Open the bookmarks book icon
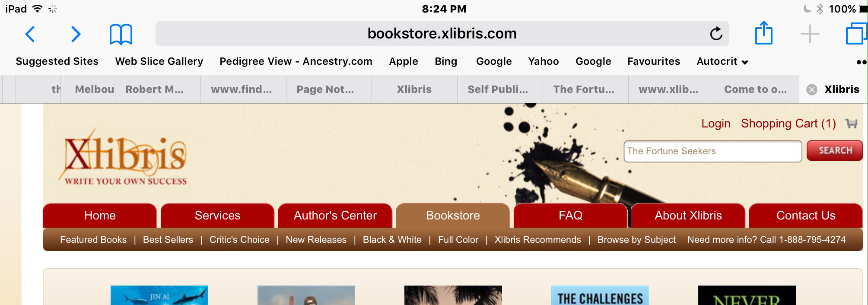 coord(121,35)
